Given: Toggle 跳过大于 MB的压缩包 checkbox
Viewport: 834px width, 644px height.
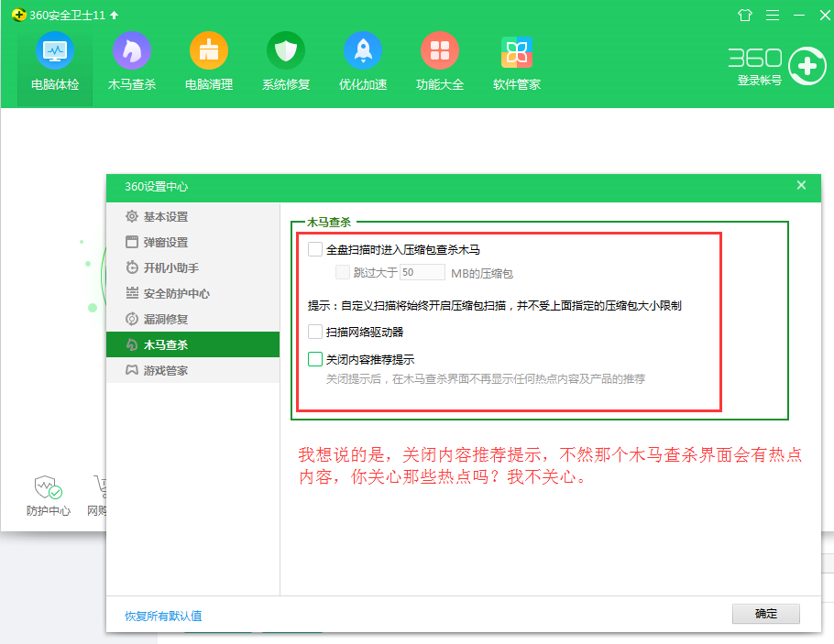Looking at the screenshot, I should click(343, 272).
